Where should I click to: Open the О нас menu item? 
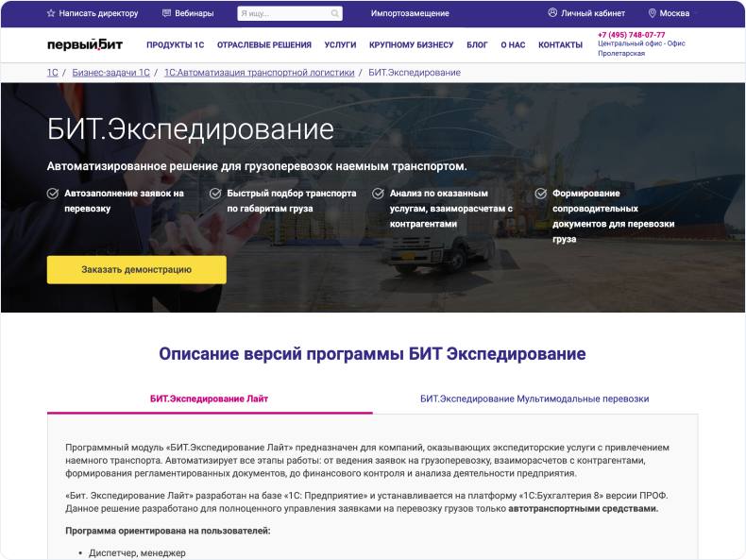pos(513,45)
